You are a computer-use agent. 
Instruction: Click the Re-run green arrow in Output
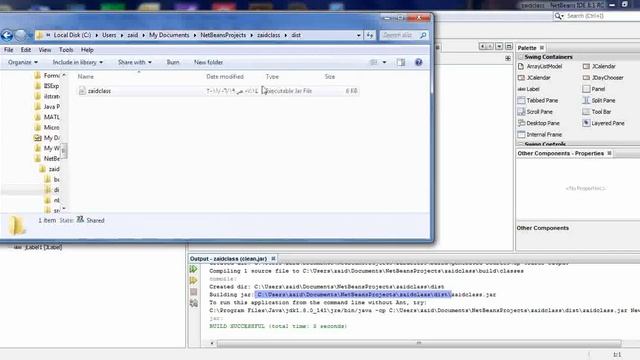[194, 269]
